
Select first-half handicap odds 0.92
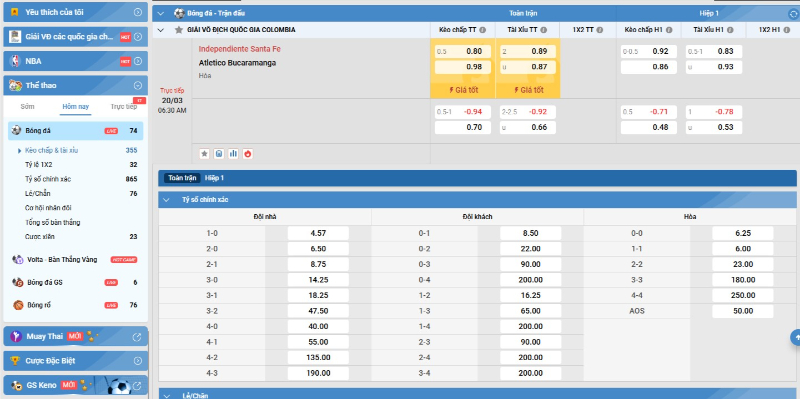click(648, 51)
